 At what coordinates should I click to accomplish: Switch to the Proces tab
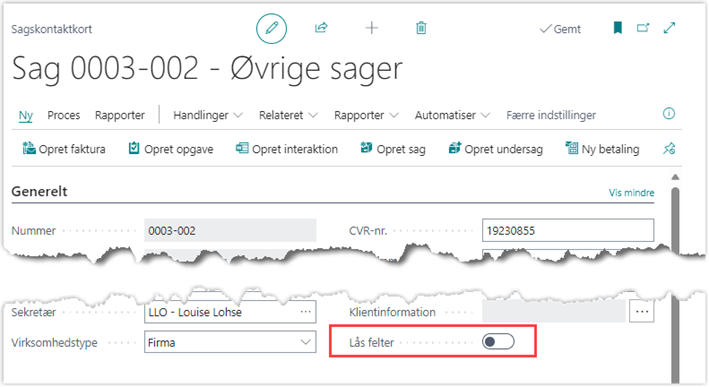point(64,115)
